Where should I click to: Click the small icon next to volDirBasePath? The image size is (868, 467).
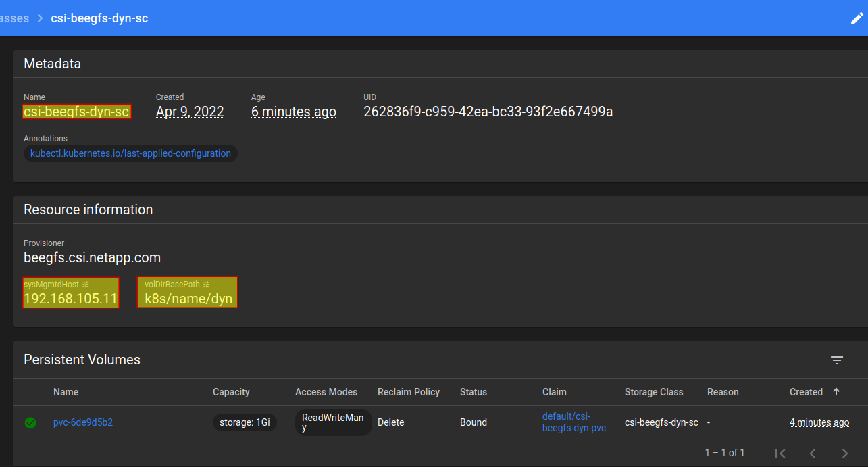click(x=207, y=285)
